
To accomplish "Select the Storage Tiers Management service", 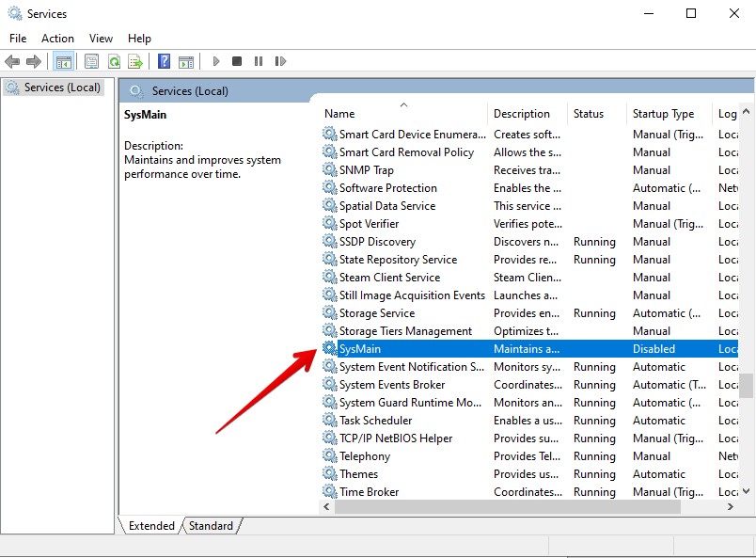I will (x=405, y=330).
